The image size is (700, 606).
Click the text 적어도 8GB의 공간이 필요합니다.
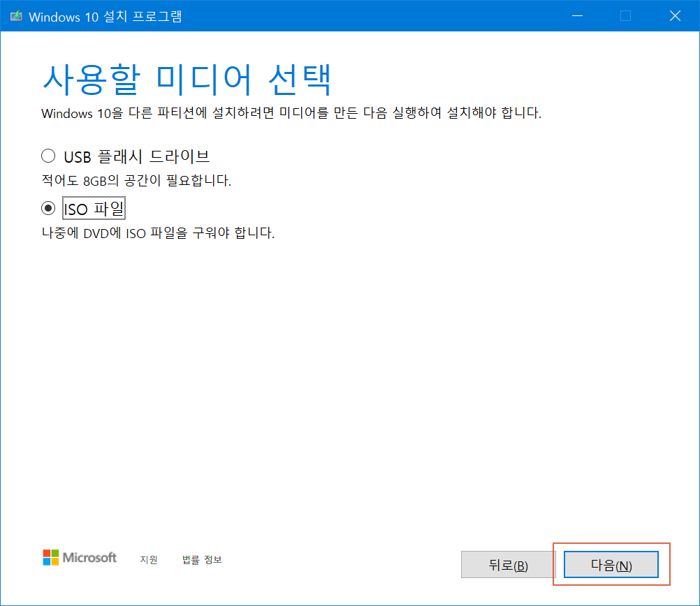coord(136,181)
